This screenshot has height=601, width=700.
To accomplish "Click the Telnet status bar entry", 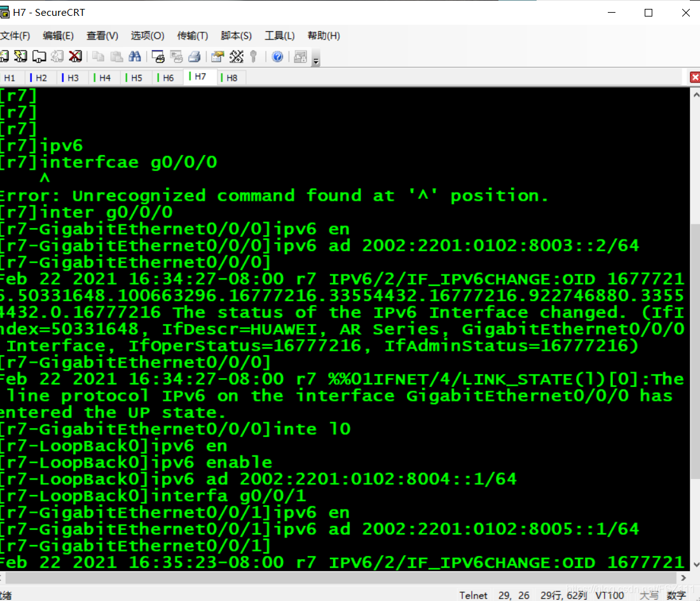I will click(x=473, y=595).
